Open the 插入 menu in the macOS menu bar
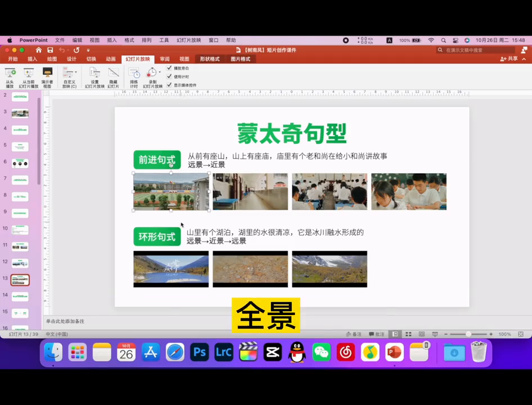Image resolution: width=532 pixels, height=405 pixels. coord(112,40)
